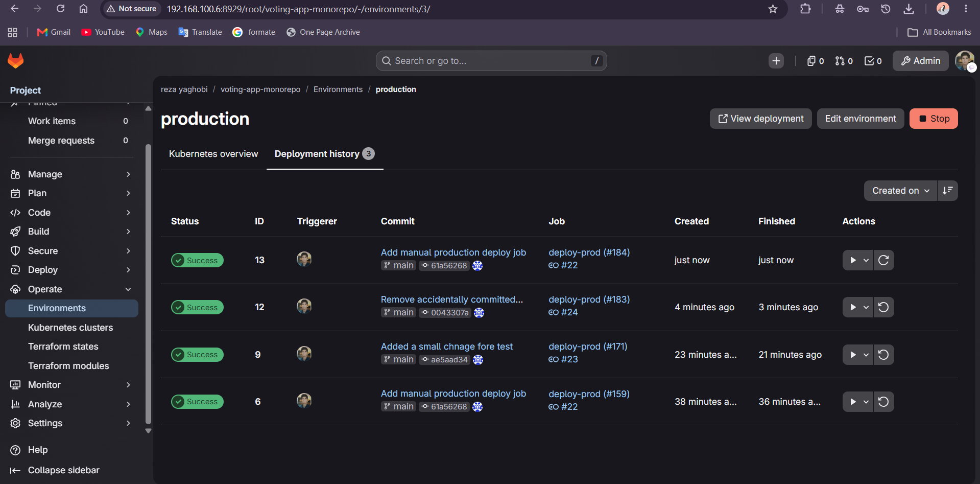The image size is (980, 484).
Task: Expand the Deploy sidebar section
Action: tap(71, 270)
